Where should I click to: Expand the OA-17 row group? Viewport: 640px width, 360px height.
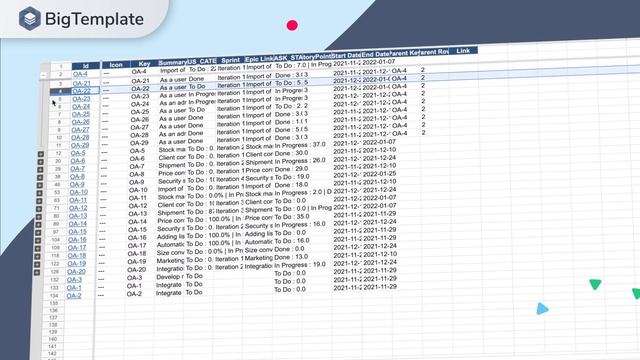[38, 249]
